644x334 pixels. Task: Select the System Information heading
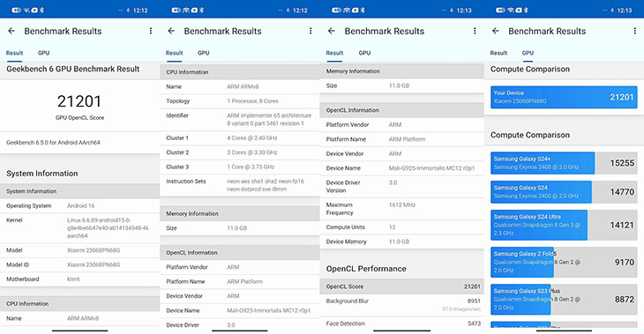click(41, 173)
